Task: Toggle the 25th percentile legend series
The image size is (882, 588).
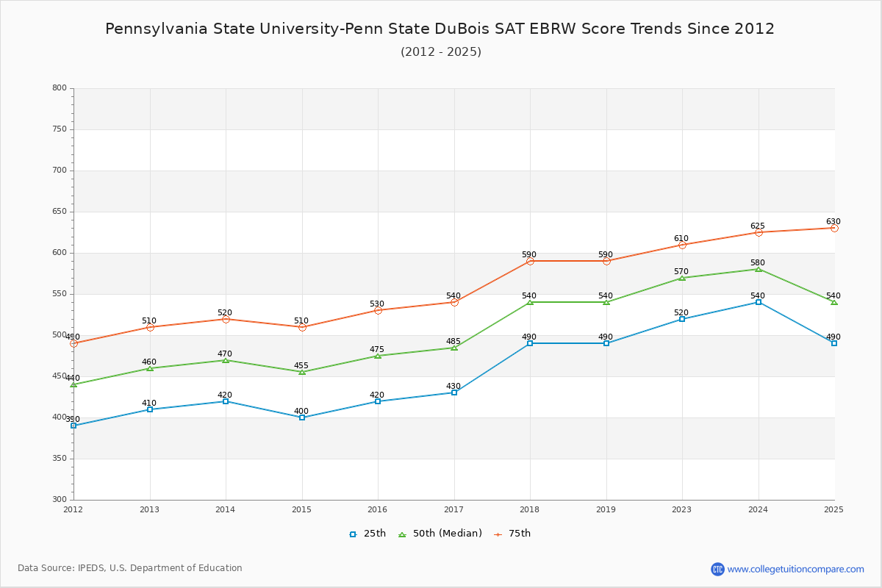Action: tap(367, 534)
